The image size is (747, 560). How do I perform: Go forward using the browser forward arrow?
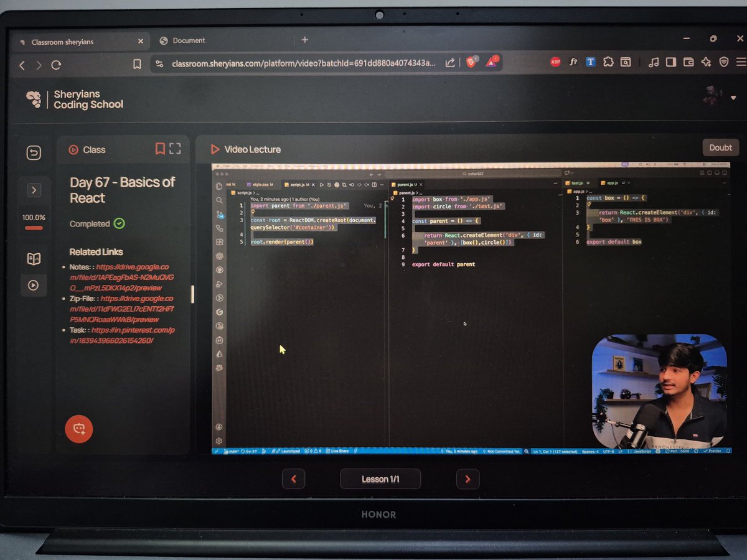39,65
